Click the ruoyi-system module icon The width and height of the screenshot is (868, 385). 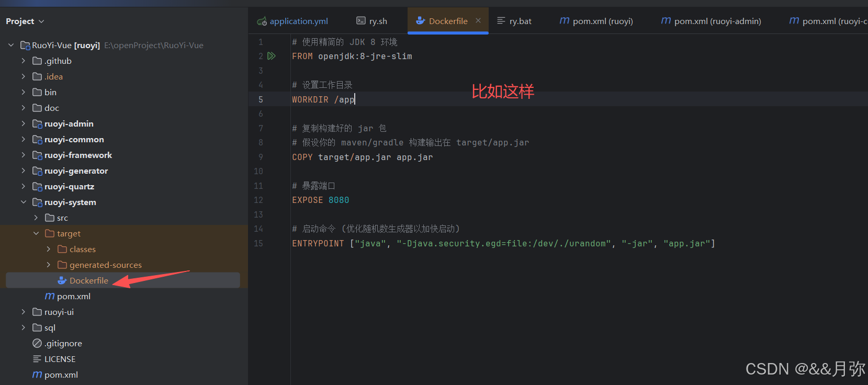click(x=37, y=202)
